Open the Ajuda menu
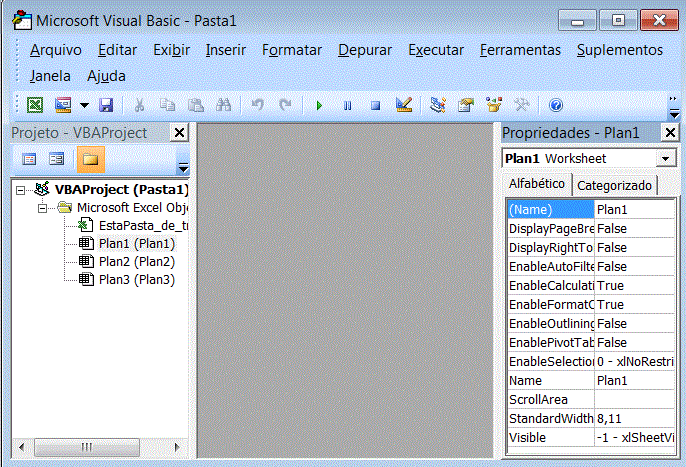 click(x=106, y=76)
